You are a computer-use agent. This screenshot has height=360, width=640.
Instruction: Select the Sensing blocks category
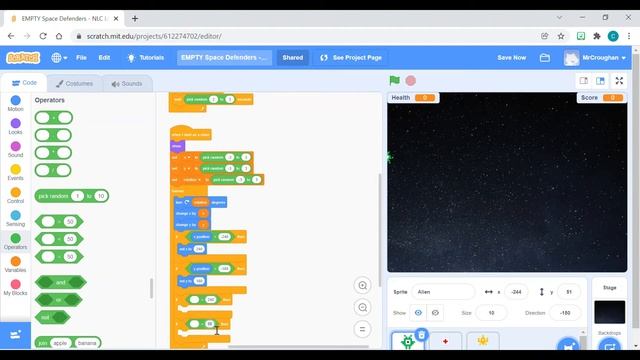[x=16, y=218]
